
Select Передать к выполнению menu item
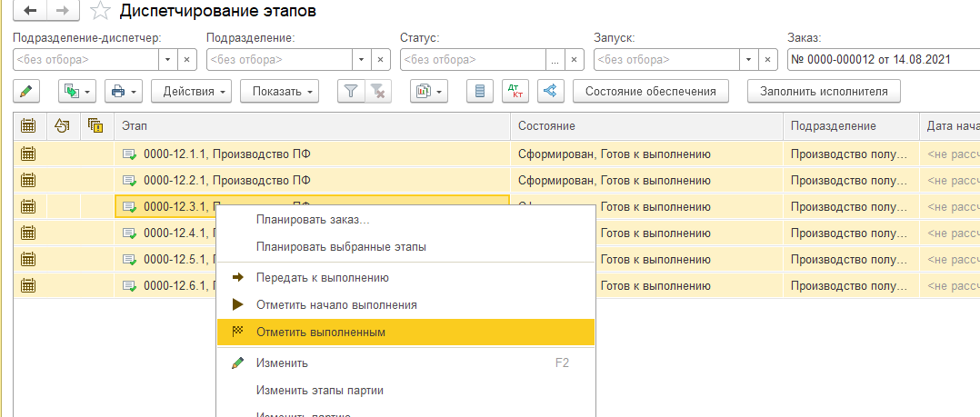click(x=405, y=278)
